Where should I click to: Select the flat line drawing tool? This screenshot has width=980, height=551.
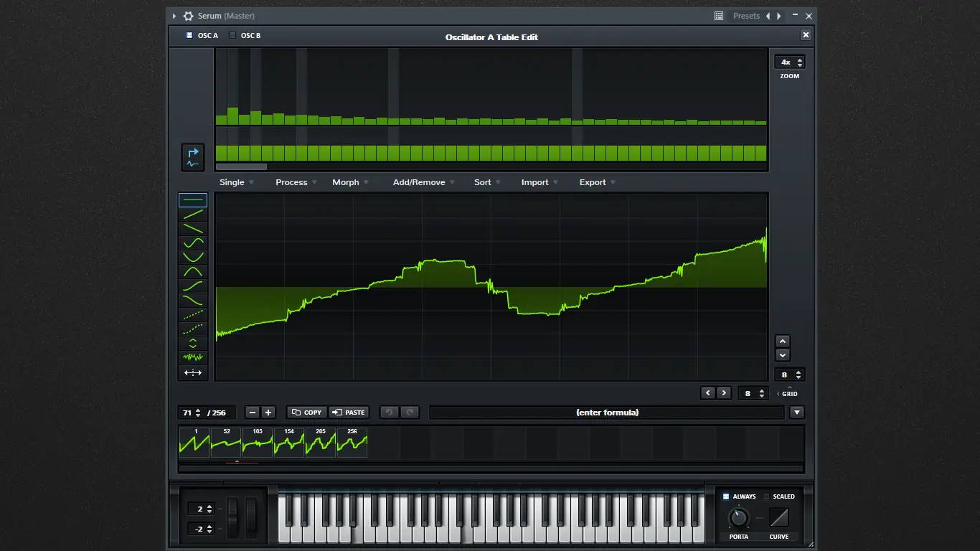pyautogui.click(x=192, y=199)
